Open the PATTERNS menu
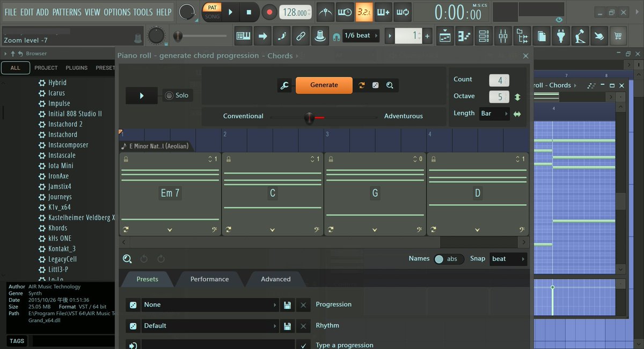Viewport: 644px width, 349px height. pyautogui.click(x=67, y=12)
